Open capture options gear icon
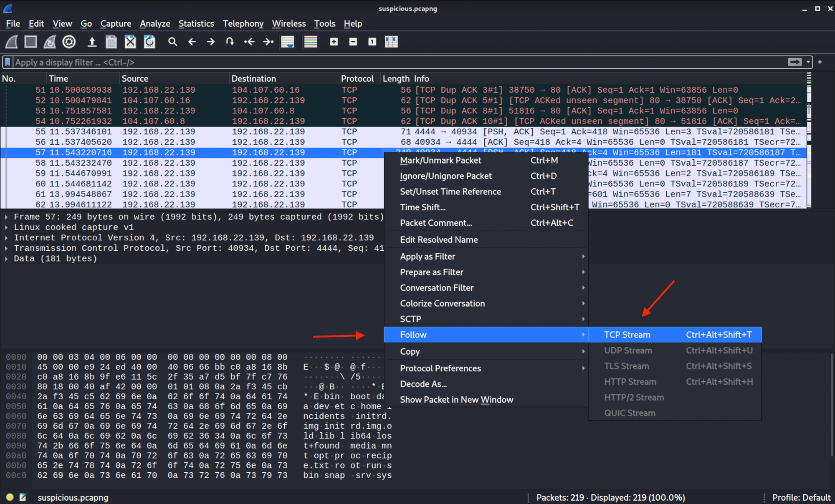Screen dimensions: 835x504 click(x=69, y=42)
